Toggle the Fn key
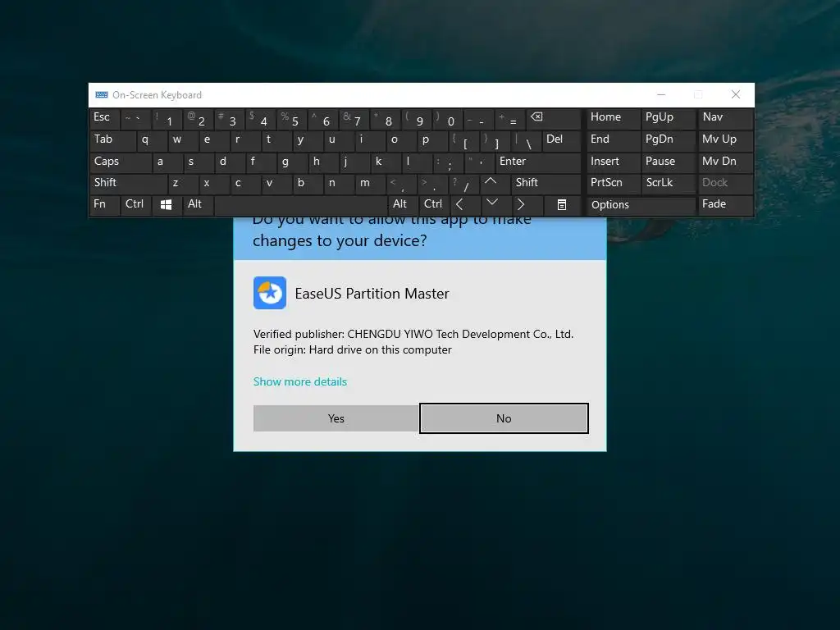Screen dimensions: 840x630 tap(104, 204)
